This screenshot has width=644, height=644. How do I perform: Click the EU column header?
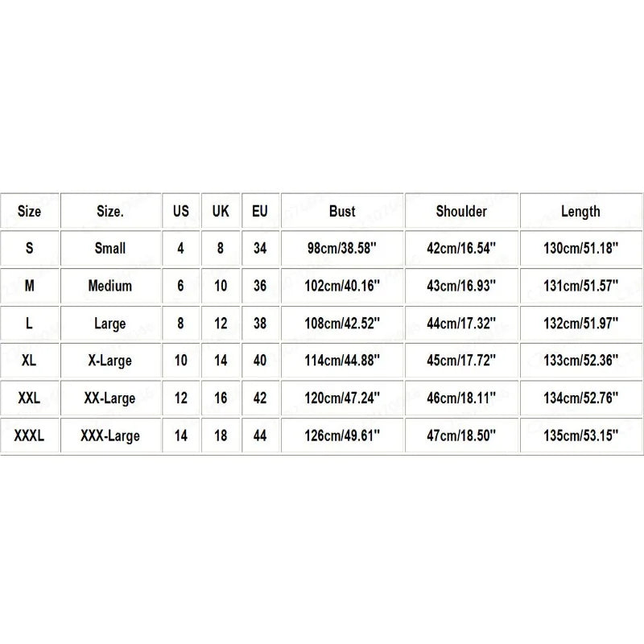[x=260, y=211]
